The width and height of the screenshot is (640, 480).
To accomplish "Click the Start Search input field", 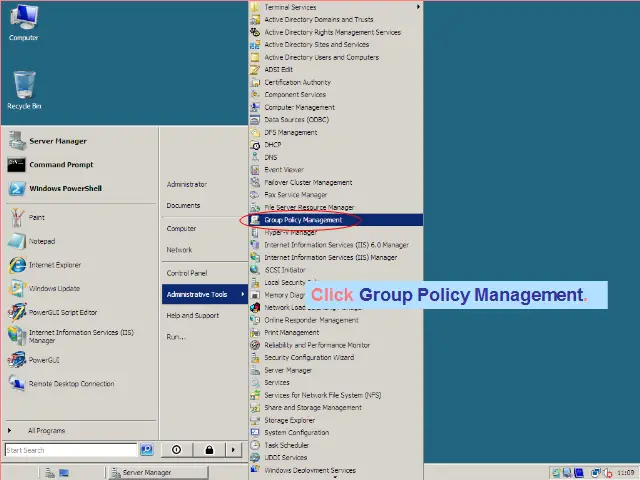I will click(71, 450).
